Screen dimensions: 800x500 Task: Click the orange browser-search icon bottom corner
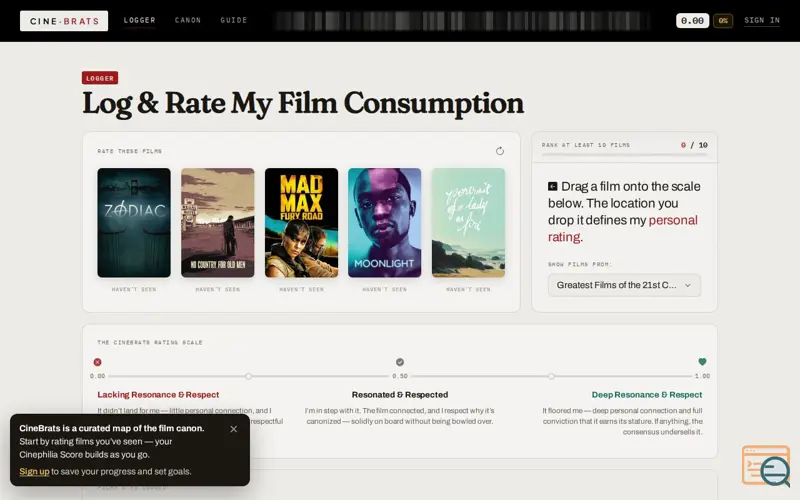click(766, 466)
